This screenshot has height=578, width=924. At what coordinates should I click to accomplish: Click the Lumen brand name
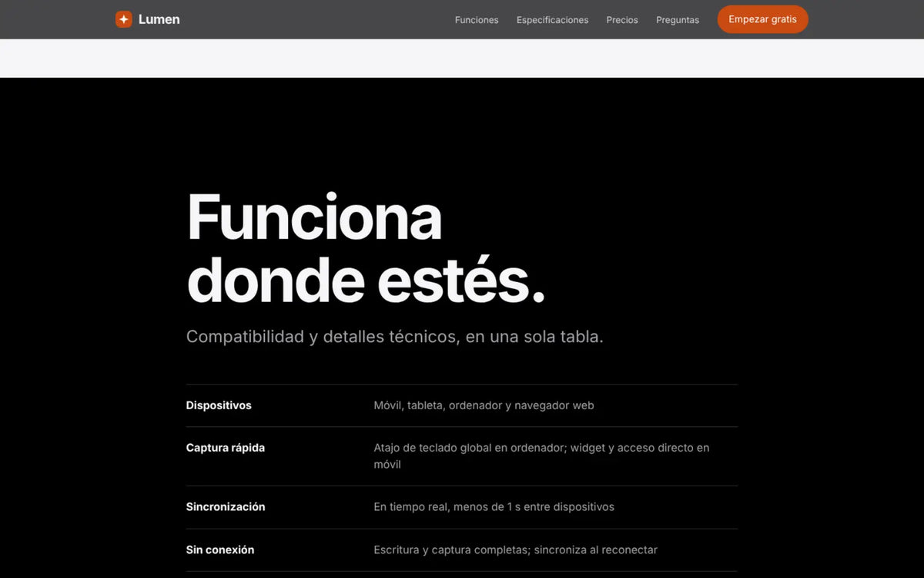tap(159, 19)
